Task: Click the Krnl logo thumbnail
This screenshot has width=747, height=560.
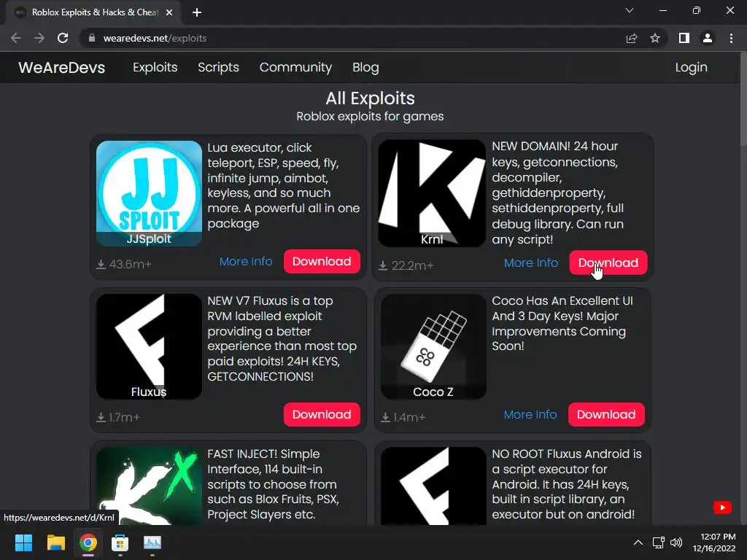Action: pyautogui.click(x=432, y=193)
